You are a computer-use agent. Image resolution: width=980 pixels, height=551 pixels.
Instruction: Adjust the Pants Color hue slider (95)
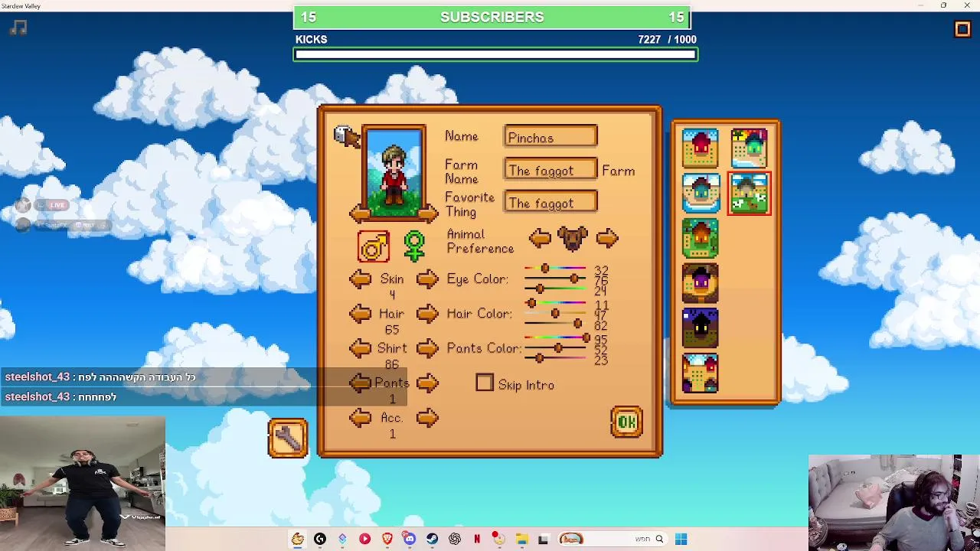tap(556, 338)
